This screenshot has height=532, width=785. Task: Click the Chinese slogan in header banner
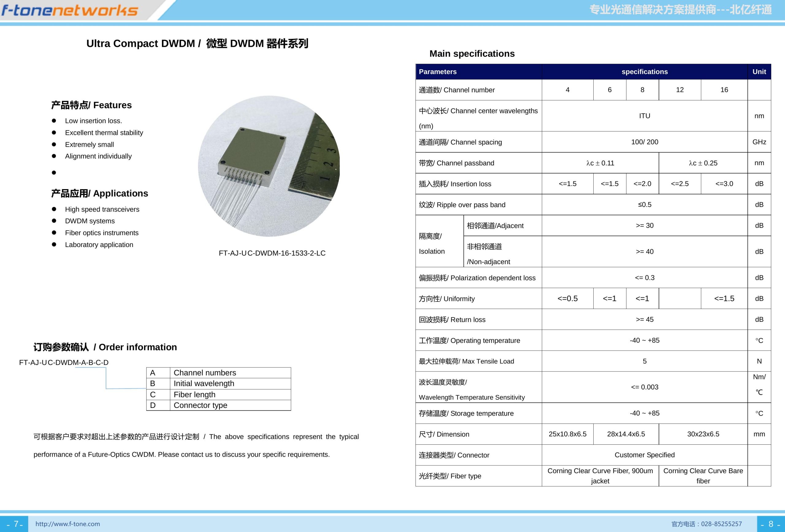click(x=681, y=10)
